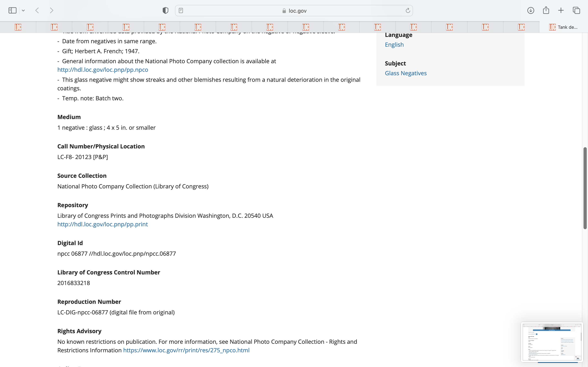This screenshot has width=588, height=367.
Task: Show downloads via the download icon
Action: click(x=531, y=10)
